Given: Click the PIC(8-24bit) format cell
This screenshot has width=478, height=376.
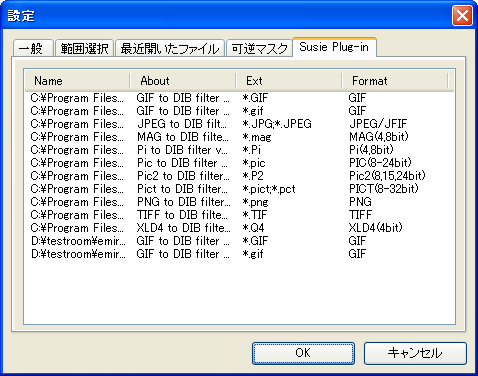Looking at the screenshot, I should (380, 163).
